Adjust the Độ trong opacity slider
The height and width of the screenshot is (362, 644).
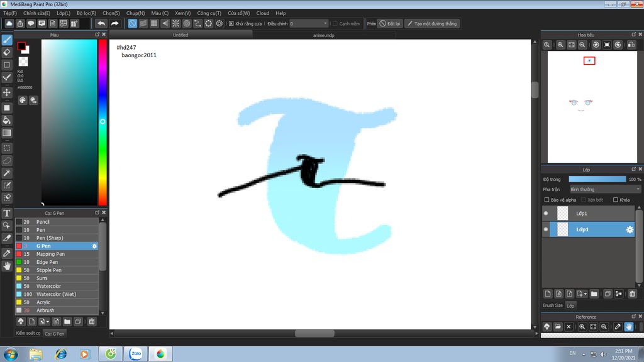pos(597,179)
